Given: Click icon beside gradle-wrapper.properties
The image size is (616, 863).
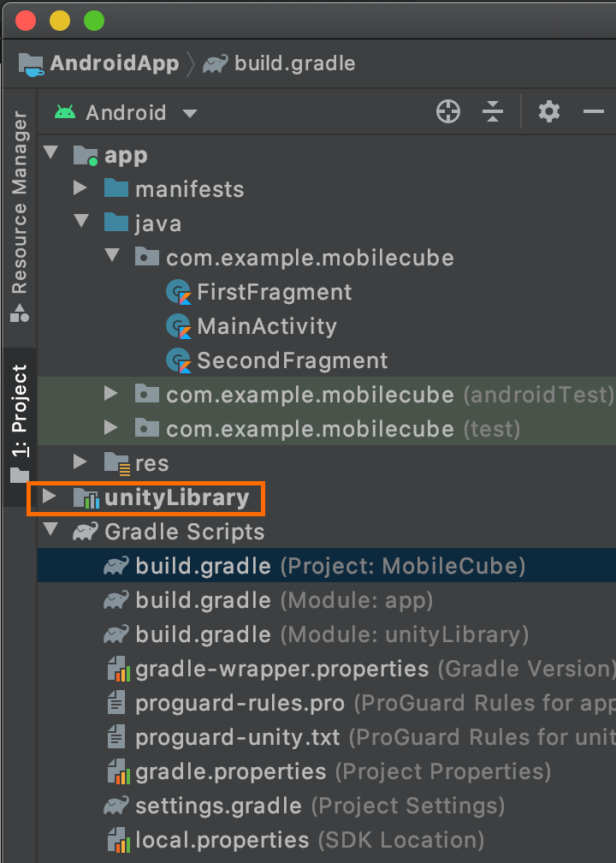Looking at the screenshot, I should (x=118, y=669).
